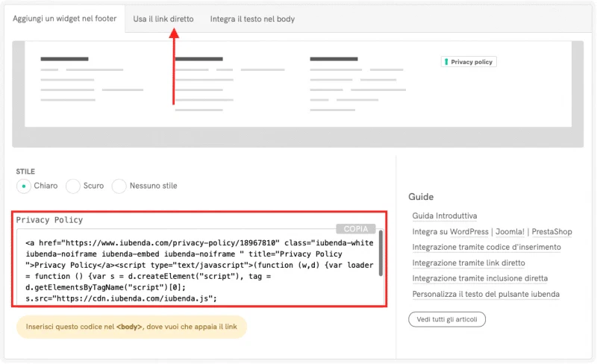Open the 'Integra il testo nel body' tab

(x=252, y=19)
